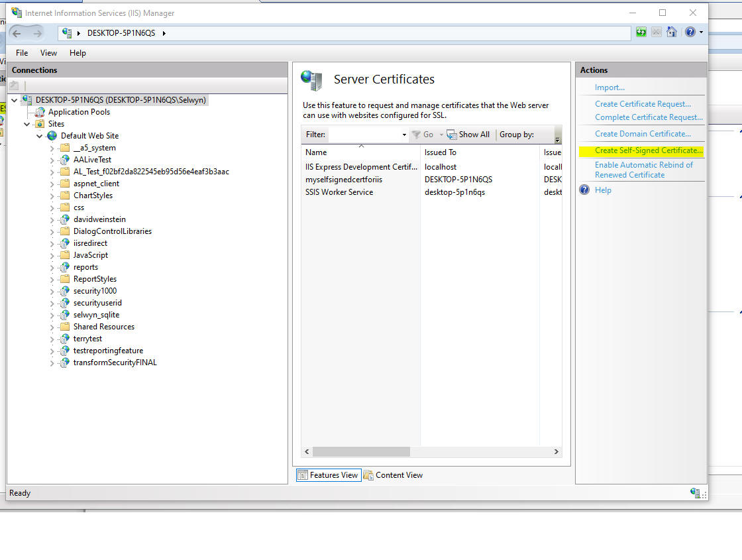This screenshot has height=560, width=742.
Task: Click the horizontal scrollbar thumb in certificates list
Action: pos(361,451)
